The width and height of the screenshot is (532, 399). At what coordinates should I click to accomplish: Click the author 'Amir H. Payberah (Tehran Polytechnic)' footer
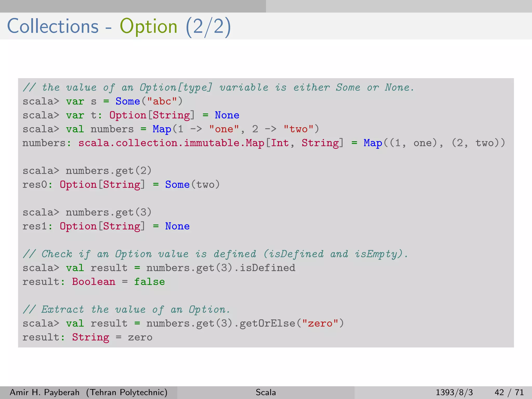(89, 392)
